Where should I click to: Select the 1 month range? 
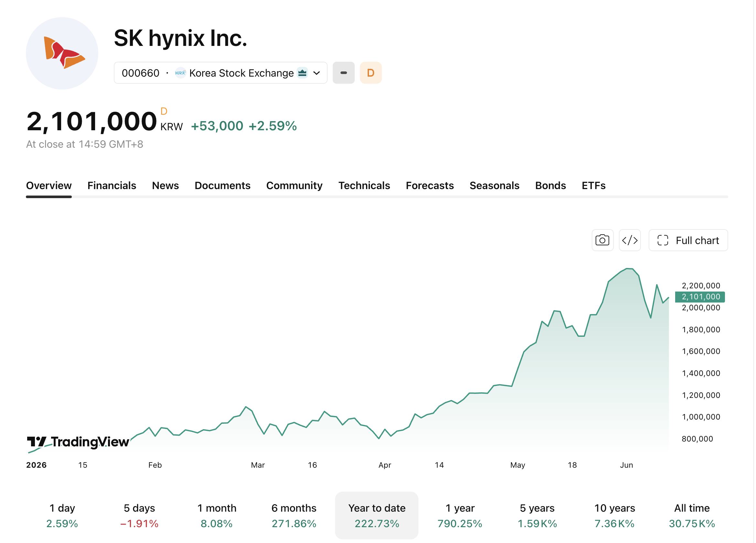[x=217, y=515]
